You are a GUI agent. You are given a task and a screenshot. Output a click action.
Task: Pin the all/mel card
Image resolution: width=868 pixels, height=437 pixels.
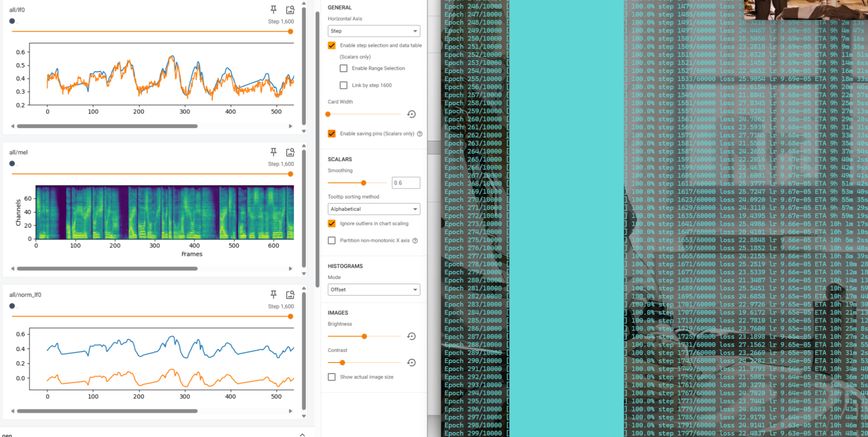click(273, 152)
